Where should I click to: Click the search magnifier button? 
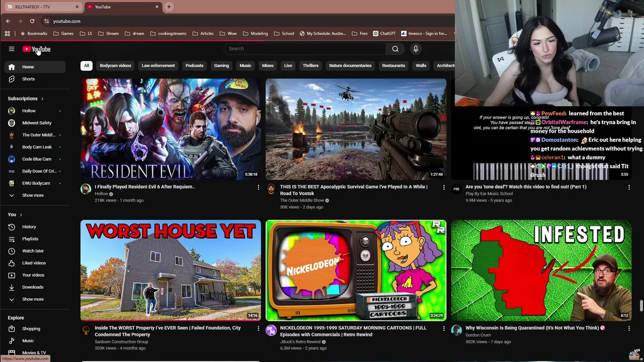click(395, 49)
